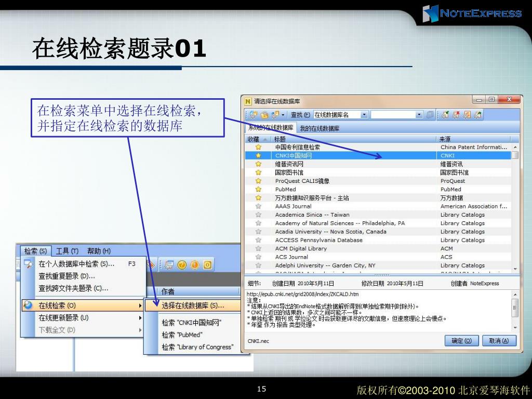Open the empty search text combo box arrow
The width and height of the screenshot is (532, 399).
419,115
